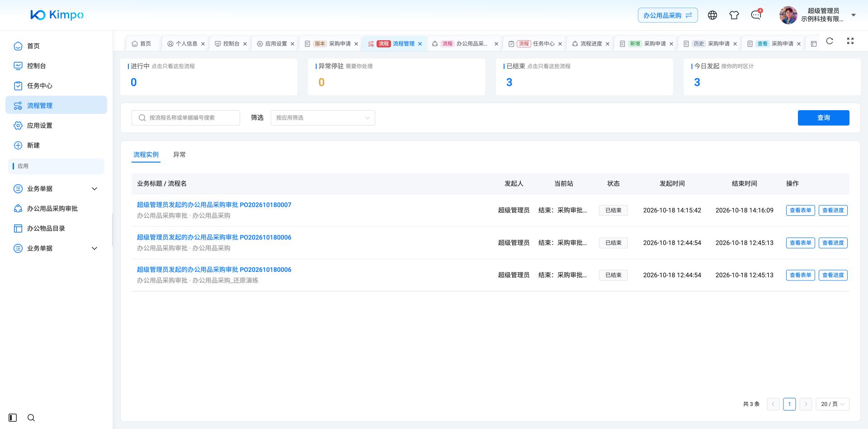Select the 流程实例 tab
This screenshot has width=868, height=429.
[x=146, y=154]
